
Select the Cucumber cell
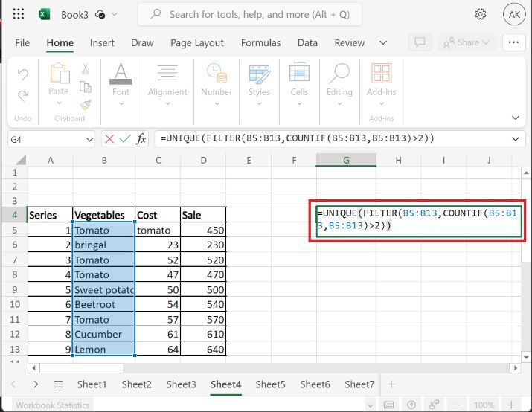(x=104, y=334)
